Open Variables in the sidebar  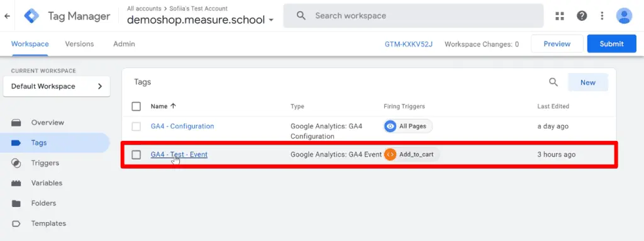(x=47, y=183)
